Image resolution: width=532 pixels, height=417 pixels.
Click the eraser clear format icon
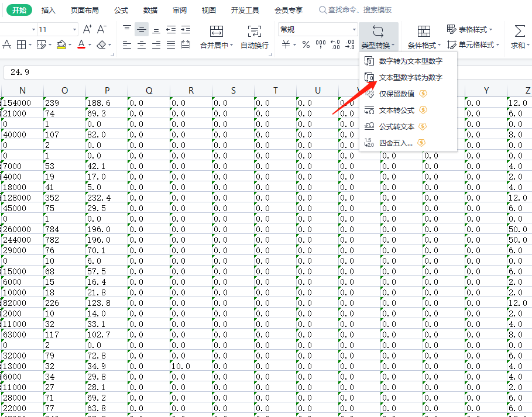point(101,44)
